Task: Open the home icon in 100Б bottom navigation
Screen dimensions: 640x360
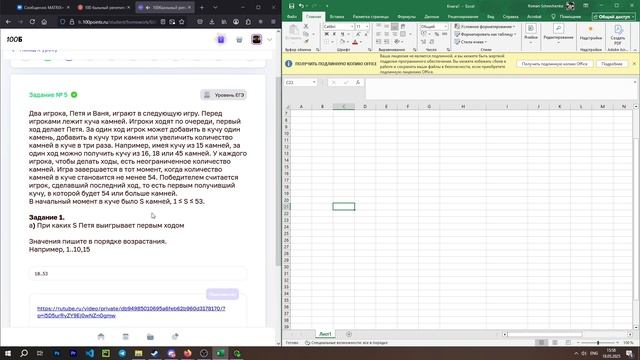Action: pyautogui.click(x=101, y=336)
